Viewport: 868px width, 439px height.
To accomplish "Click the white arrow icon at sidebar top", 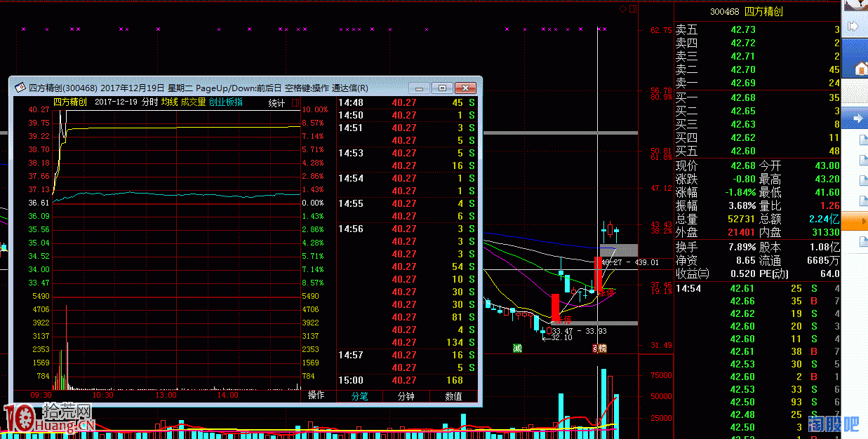I will (854, 27).
